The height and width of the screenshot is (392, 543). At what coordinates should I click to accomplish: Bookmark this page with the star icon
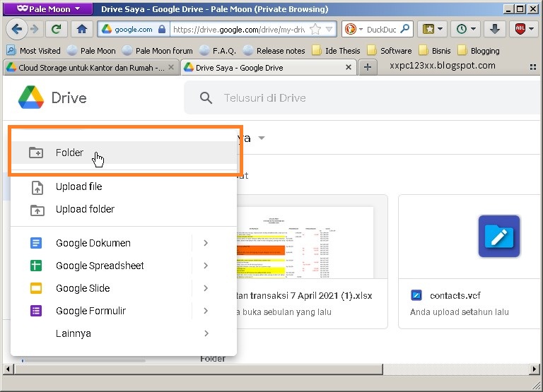tap(315, 30)
